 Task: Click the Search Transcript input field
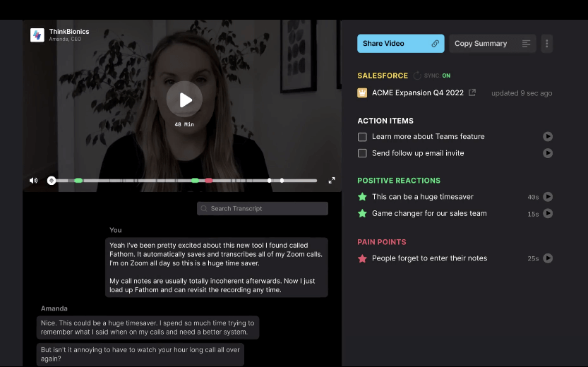tap(263, 208)
